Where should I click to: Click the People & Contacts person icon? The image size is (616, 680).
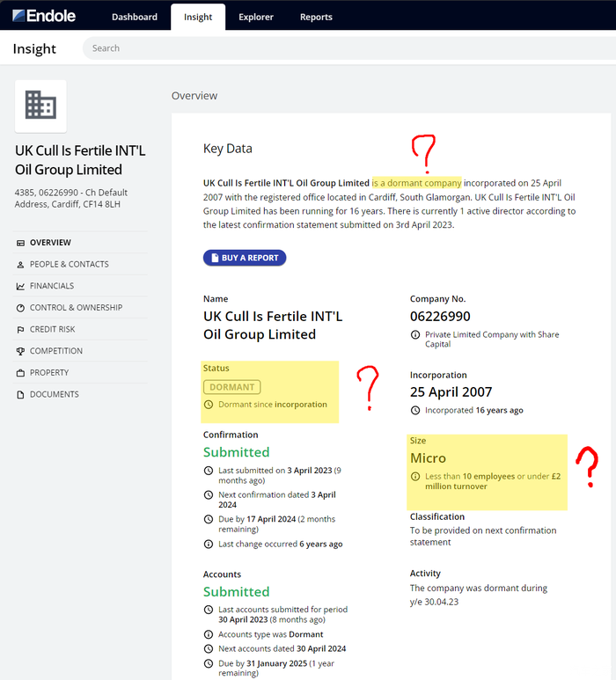click(20, 265)
